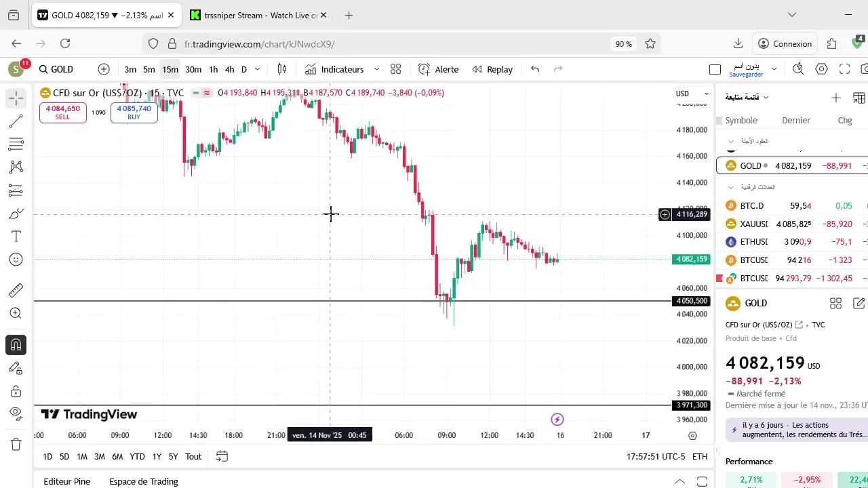
Task: Create an alert with Alerte
Action: (x=438, y=69)
